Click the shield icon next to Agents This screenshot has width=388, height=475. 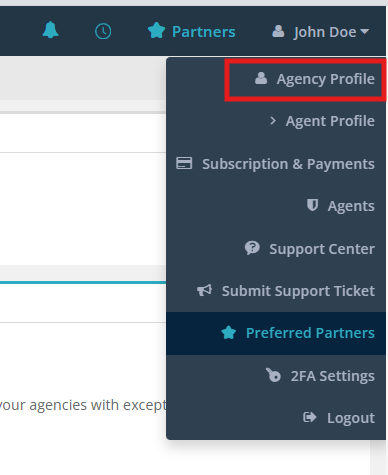[312, 205]
